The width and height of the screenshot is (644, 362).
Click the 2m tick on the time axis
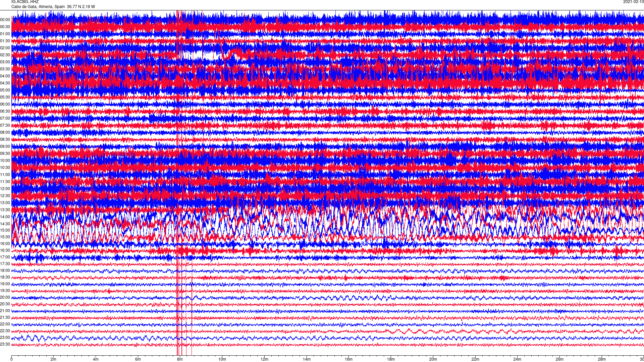54,359
